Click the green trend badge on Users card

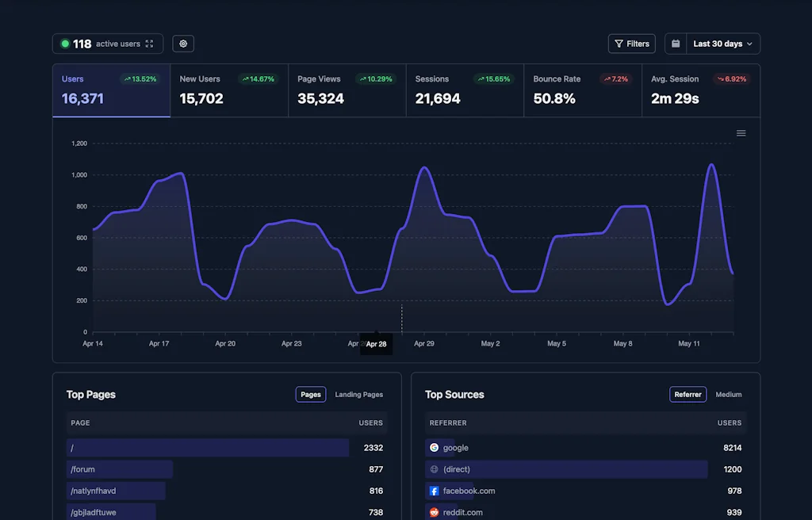pyautogui.click(x=138, y=78)
